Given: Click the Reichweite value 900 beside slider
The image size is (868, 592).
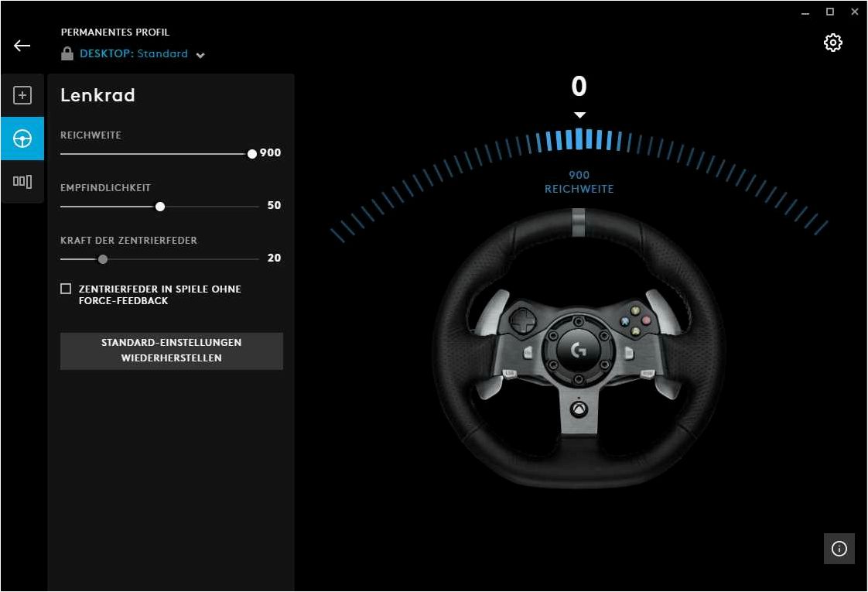Looking at the screenshot, I should click(270, 153).
